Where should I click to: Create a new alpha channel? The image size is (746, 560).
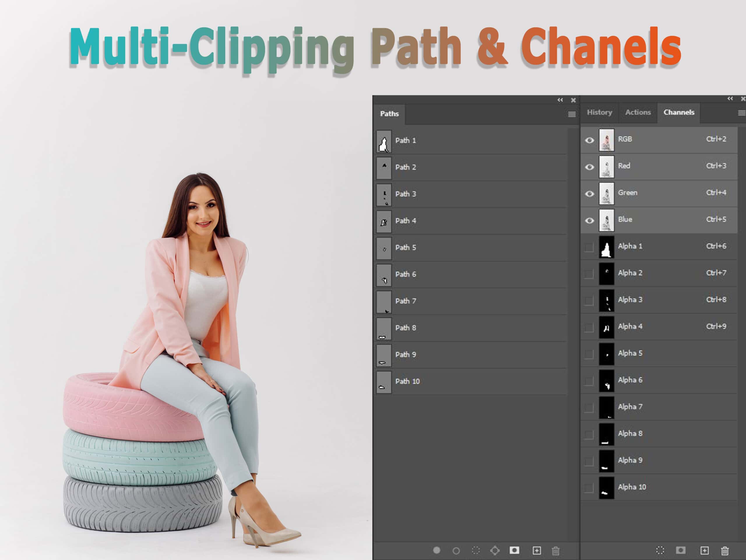point(705,551)
